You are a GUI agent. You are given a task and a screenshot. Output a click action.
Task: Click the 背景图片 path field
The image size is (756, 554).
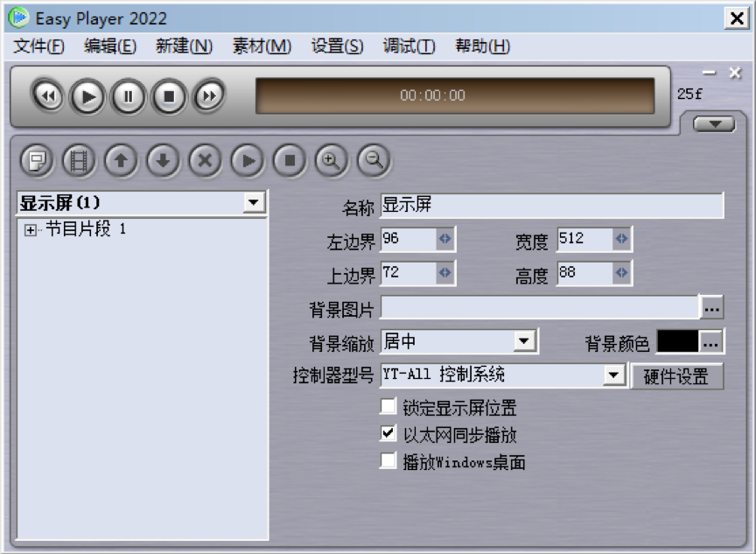point(540,307)
